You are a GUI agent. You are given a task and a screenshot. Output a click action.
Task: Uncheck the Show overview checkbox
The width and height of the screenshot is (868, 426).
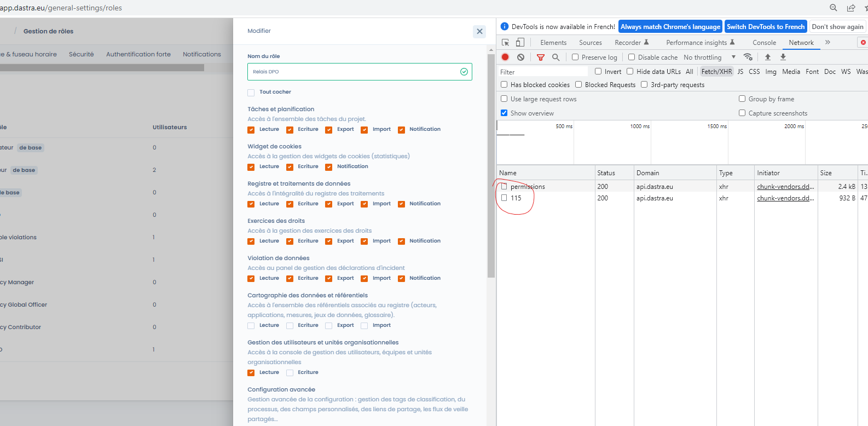pos(504,113)
